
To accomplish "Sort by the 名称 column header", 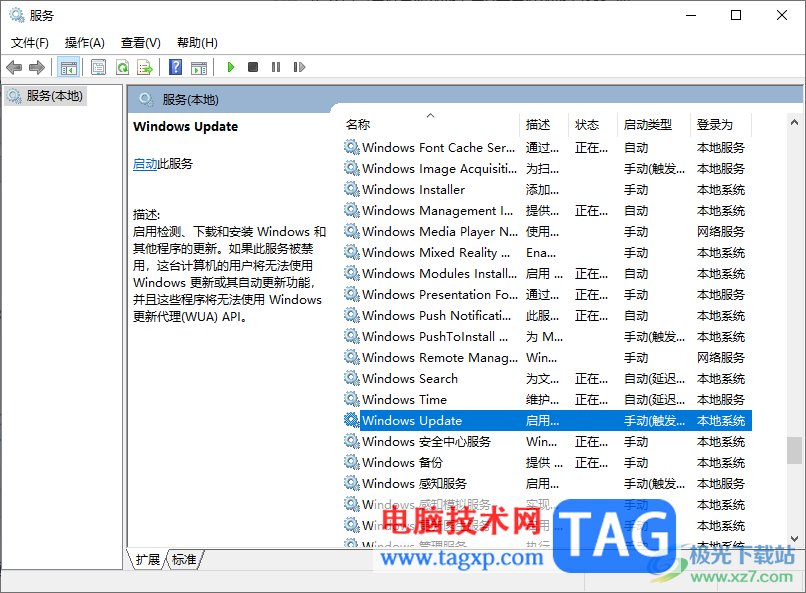I will [x=431, y=124].
